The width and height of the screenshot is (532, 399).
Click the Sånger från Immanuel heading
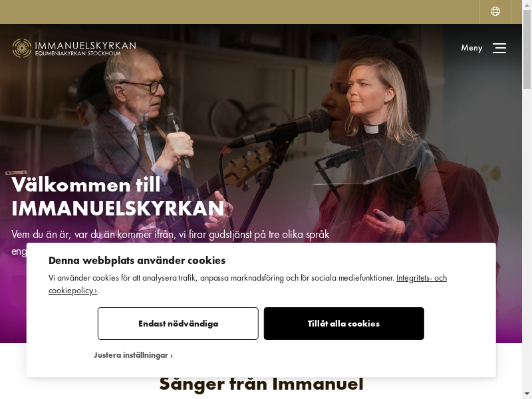click(x=261, y=384)
